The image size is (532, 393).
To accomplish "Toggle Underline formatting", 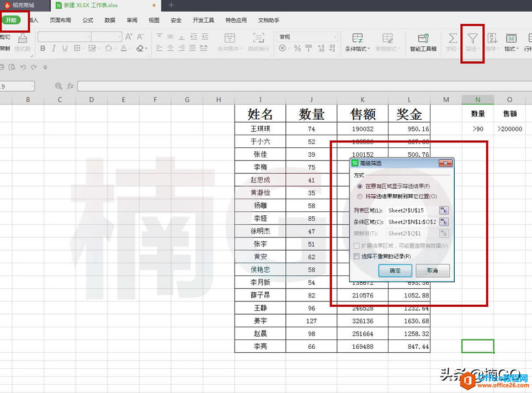I will point(65,49).
